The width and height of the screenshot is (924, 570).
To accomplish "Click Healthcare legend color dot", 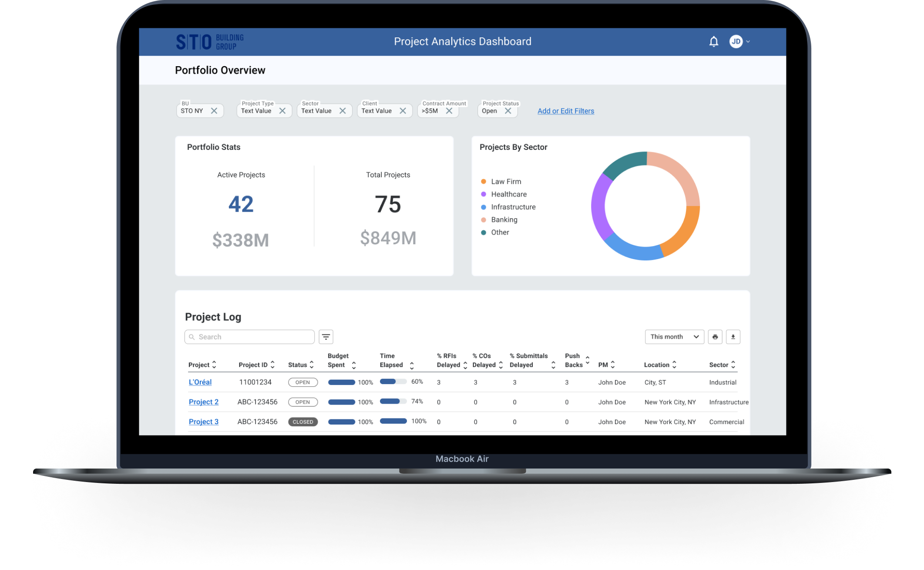I will 483,194.
